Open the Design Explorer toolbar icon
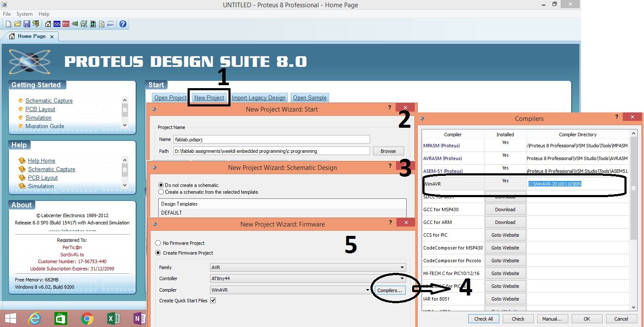 tap(93, 24)
